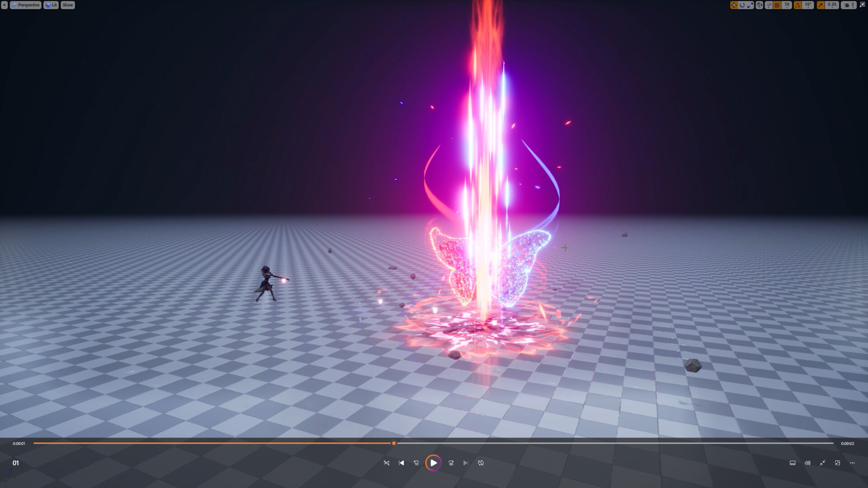This screenshot has height=488, width=868.
Task: Click the world/local transform globe icon
Action: point(759,5)
